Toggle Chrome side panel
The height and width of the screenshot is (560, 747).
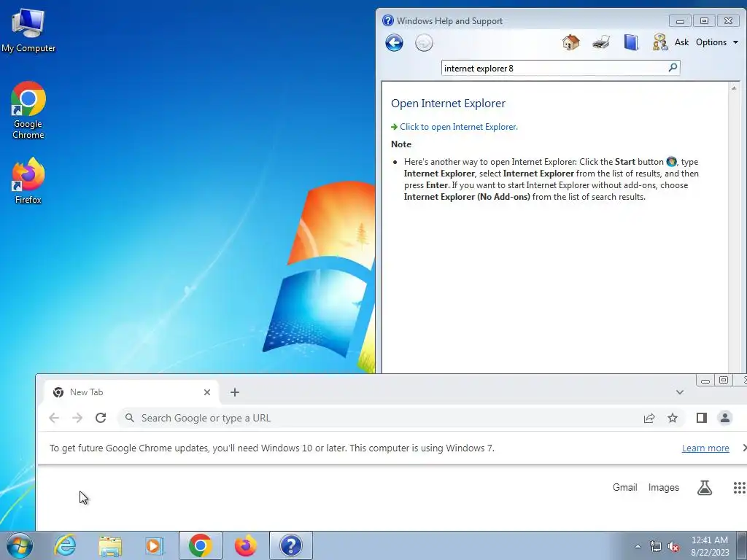[x=701, y=418]
